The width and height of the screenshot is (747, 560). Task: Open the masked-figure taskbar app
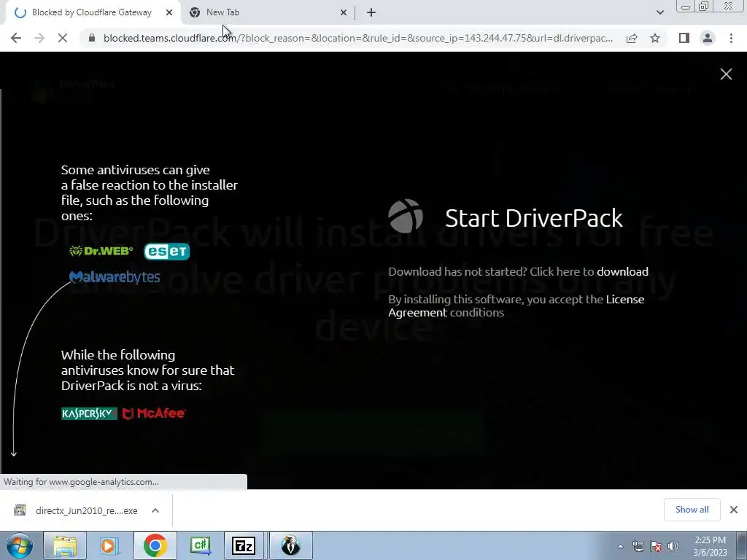click(290, 545)
